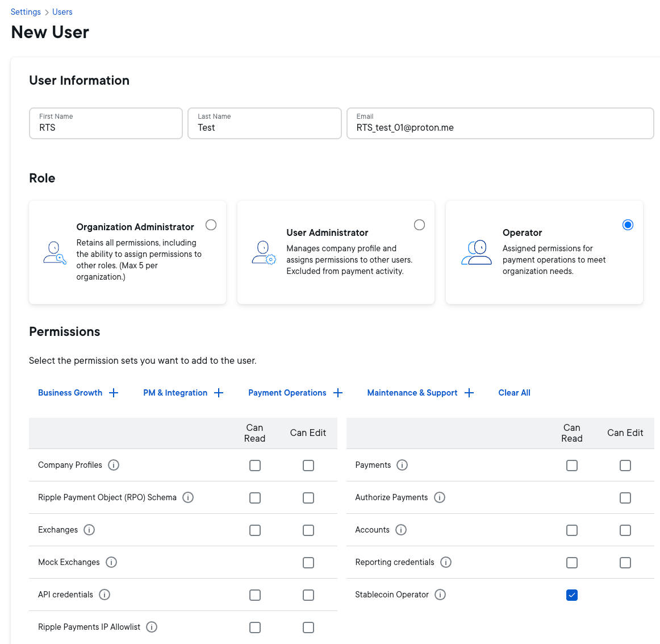Uncheck Stablecoin Operator Can Read checkbox
Viewport: 660px width, 644px height.
(x=572, y=595)
